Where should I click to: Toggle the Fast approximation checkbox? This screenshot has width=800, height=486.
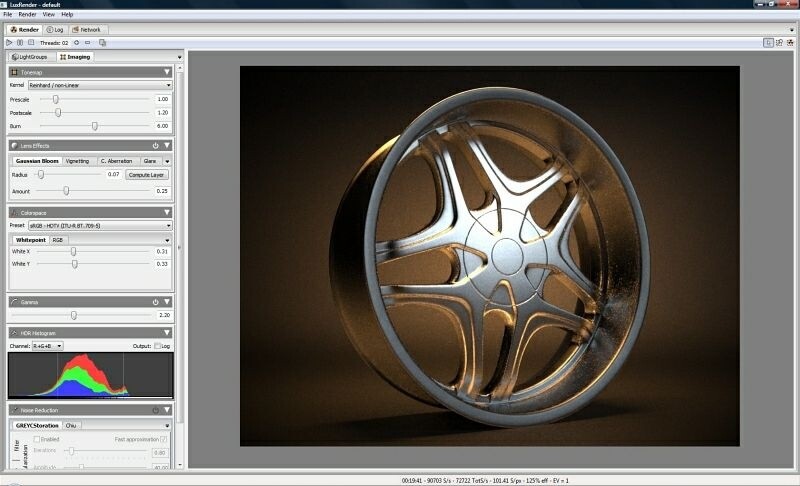coord(163,439)
